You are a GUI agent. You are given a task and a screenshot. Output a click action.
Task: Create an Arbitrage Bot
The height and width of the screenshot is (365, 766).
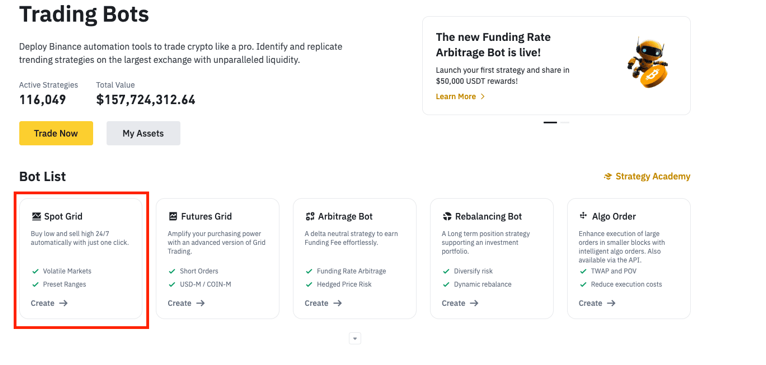point(323,303)
